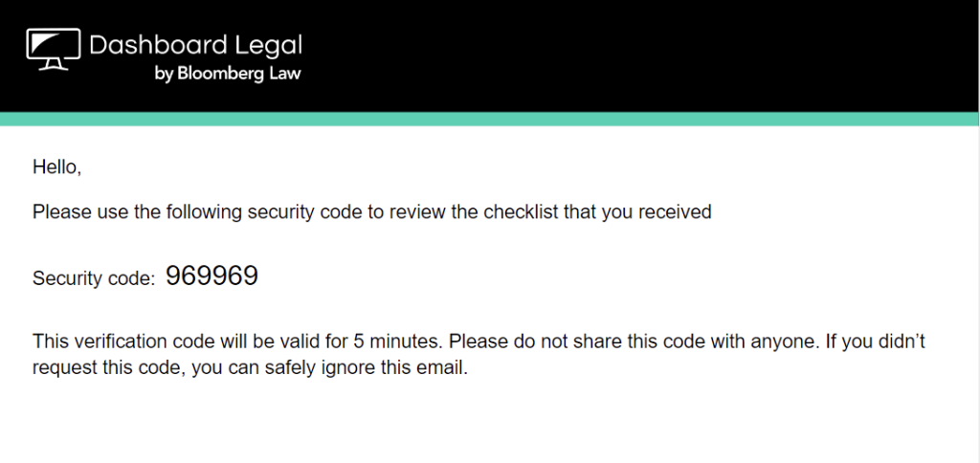Select the security code 969969
Viewport: 980px width, 463px height.
[212, 276]
